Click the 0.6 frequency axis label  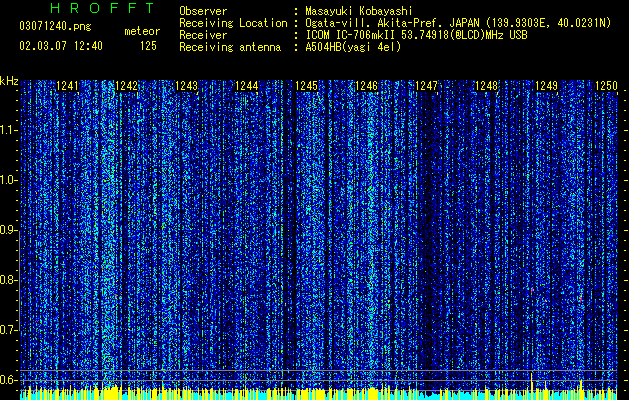(x=8, y=380)
